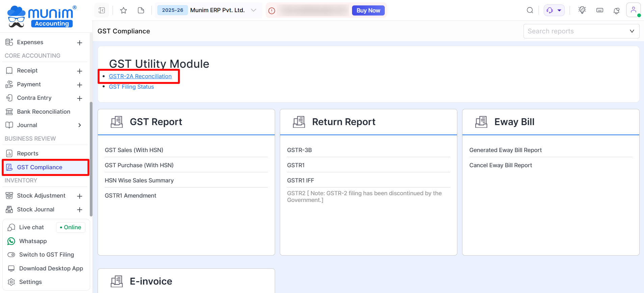Add a new Receipt with plus icon
This screenshot has width=644, height=293.
(80, 71)
